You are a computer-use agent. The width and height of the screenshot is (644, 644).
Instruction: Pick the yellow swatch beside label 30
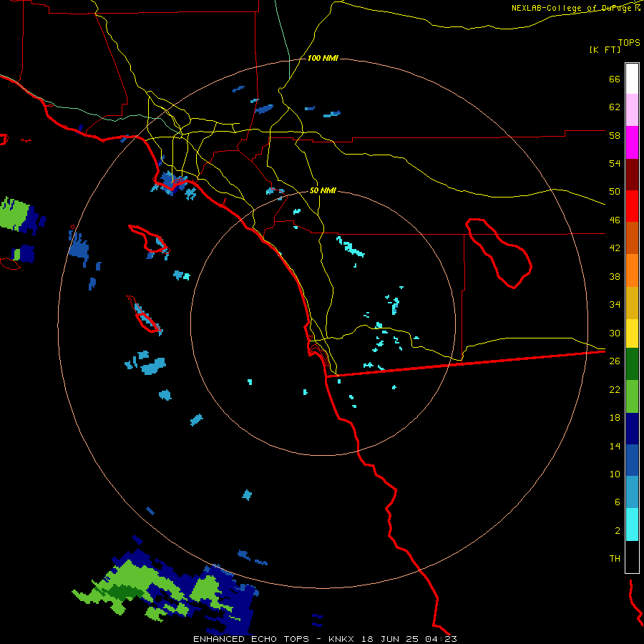pos(632,333)
